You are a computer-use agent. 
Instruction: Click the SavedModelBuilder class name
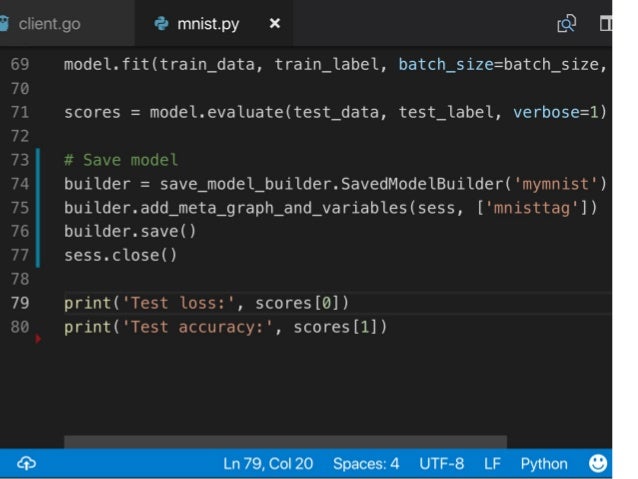422,184
